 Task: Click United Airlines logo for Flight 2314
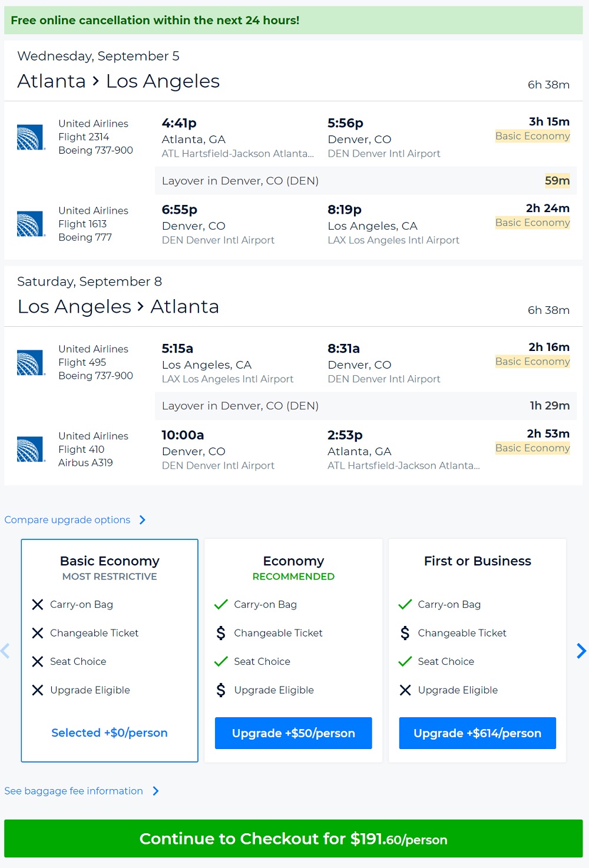pos(31,137)
